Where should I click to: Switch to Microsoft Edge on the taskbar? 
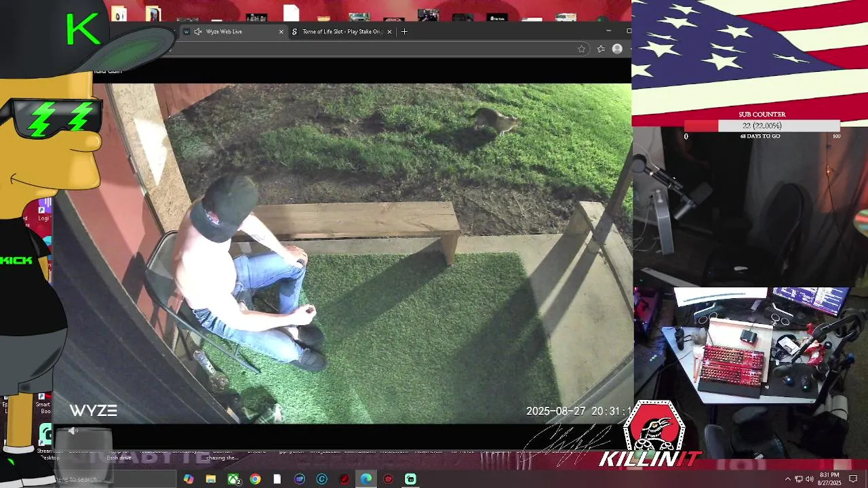tap(366, 479)
